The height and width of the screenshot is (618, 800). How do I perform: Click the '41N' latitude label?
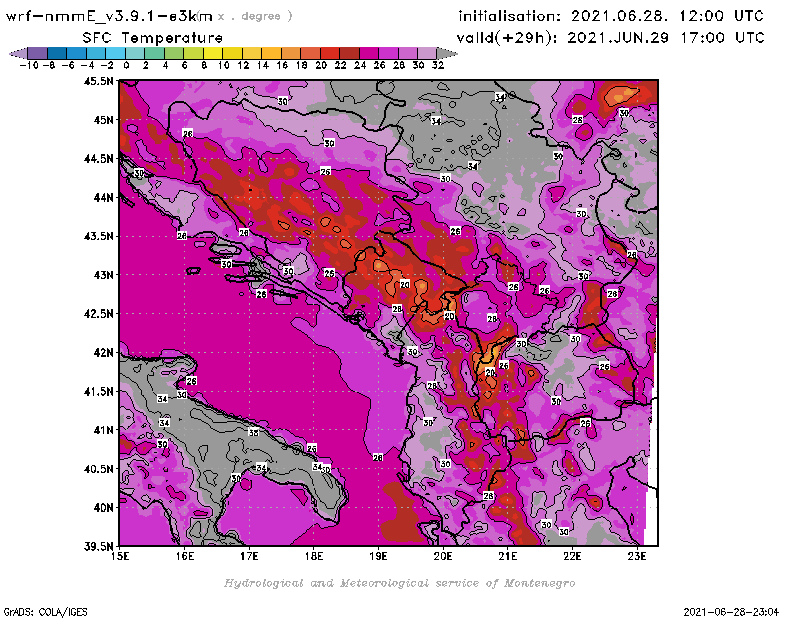[104, 430]
